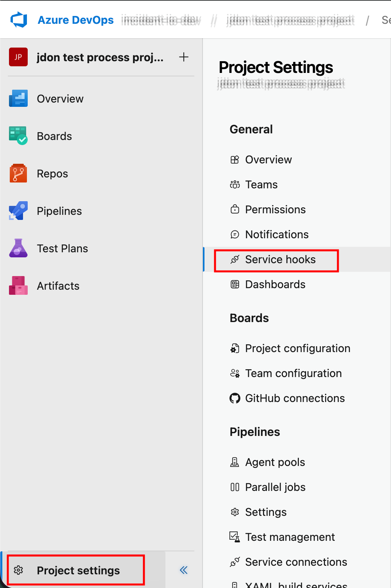Open Agent pools under Pipelines
This screenshot has width=391, height=588.
click(275, 462)
